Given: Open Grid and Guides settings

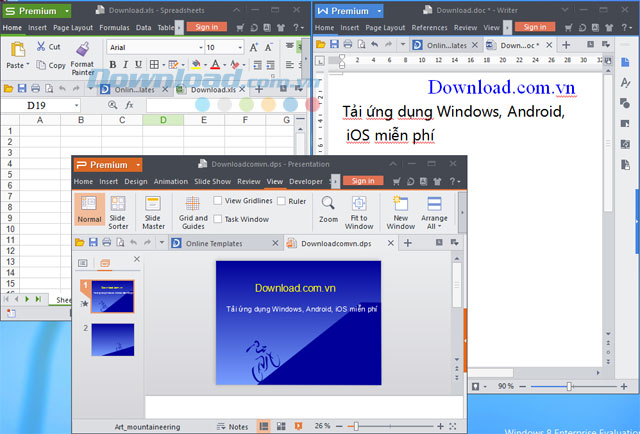Looking at the screenshot, I should [x=193, y=212].
